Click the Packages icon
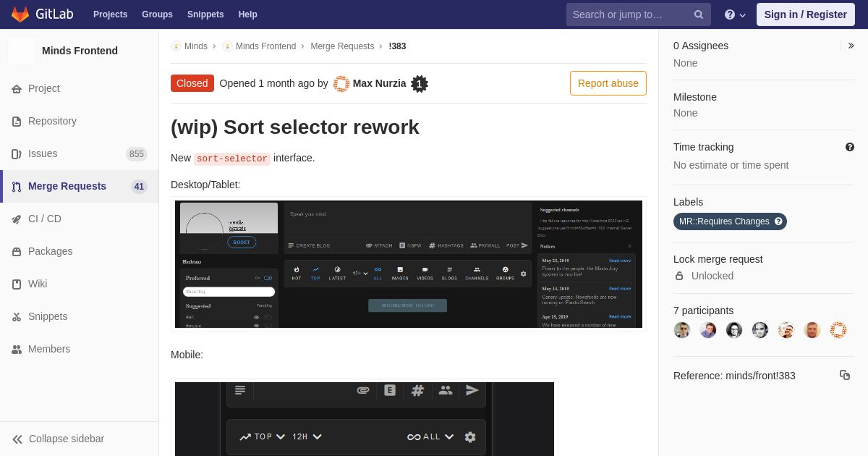Screen dimensions: 868x456 pyautogui.click(x=17, y=251)
